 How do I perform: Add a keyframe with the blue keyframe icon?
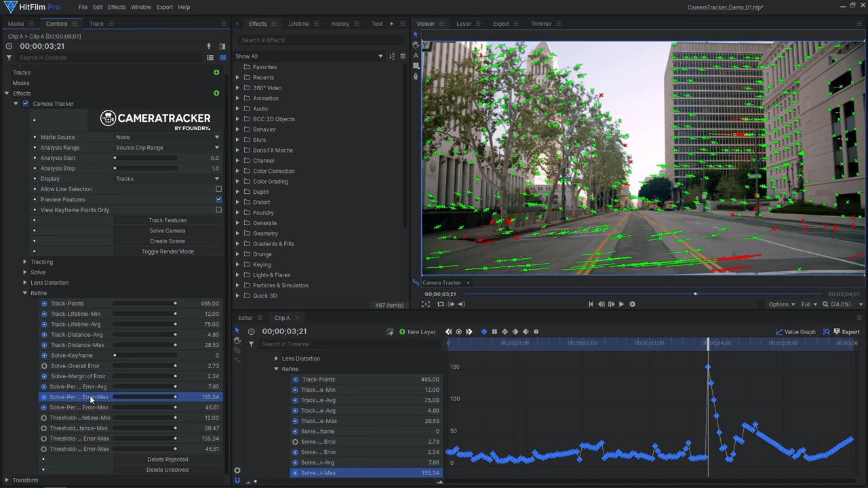(484, 331)
